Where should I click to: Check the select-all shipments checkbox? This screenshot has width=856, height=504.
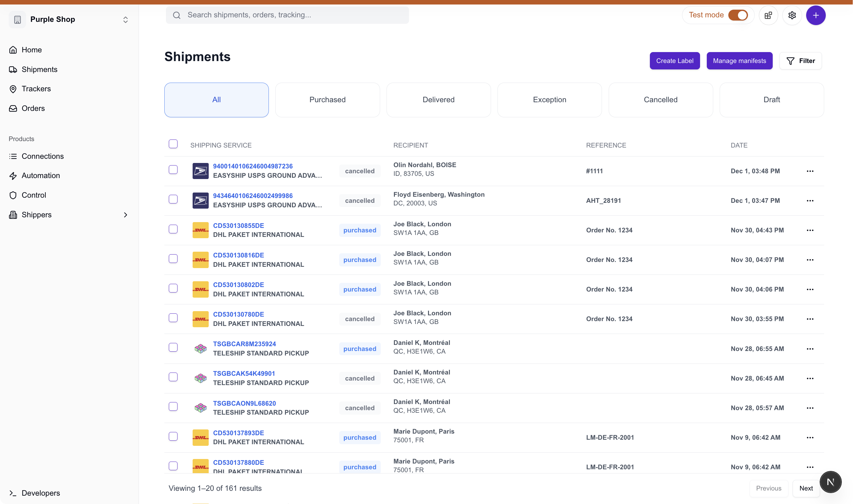[x=173, y=144]
